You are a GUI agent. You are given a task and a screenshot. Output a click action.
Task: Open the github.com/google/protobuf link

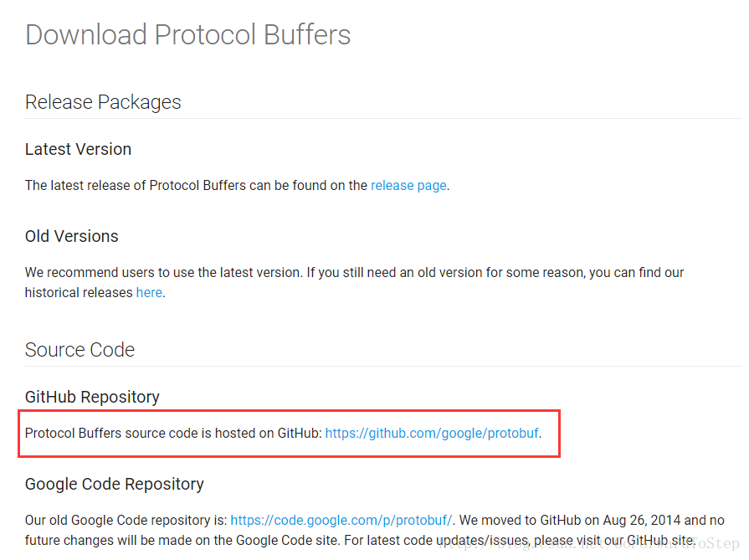click(x=432, y=434)
